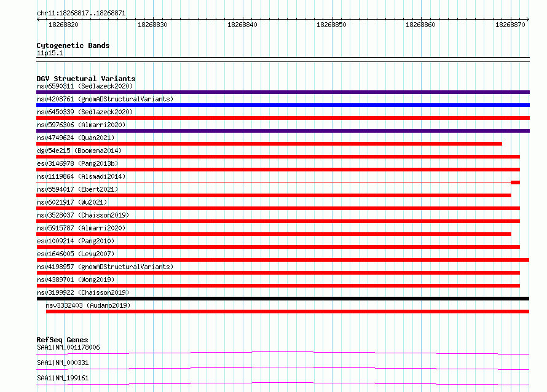
Task: Click the small red block of nsv1119864
Action: click(515, 182)
